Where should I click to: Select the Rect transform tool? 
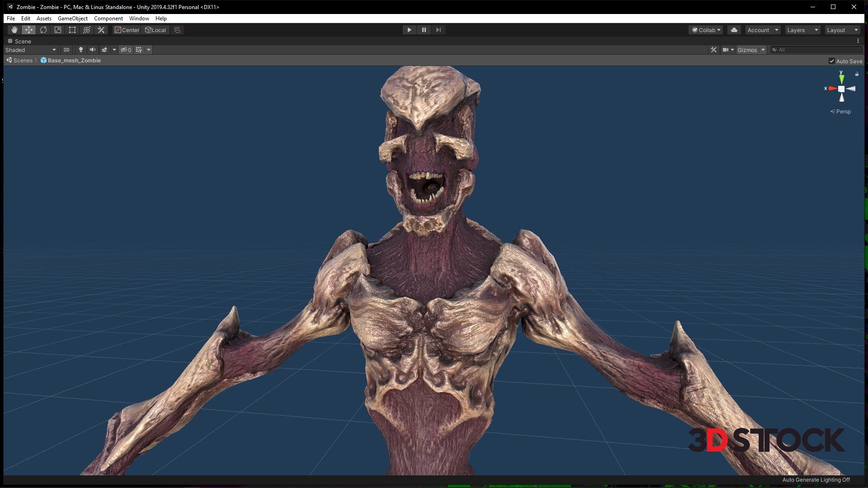pos(72,30)
